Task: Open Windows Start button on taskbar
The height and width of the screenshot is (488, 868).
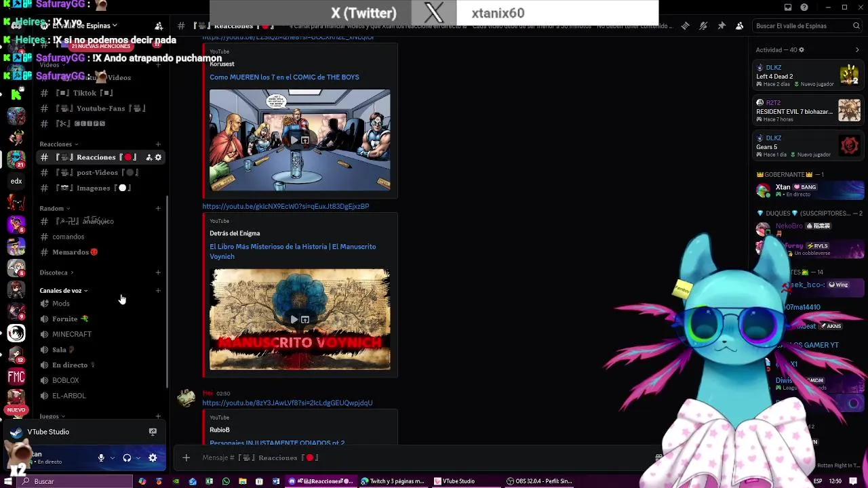Action: pyautogui.click(x=8, y=481)
